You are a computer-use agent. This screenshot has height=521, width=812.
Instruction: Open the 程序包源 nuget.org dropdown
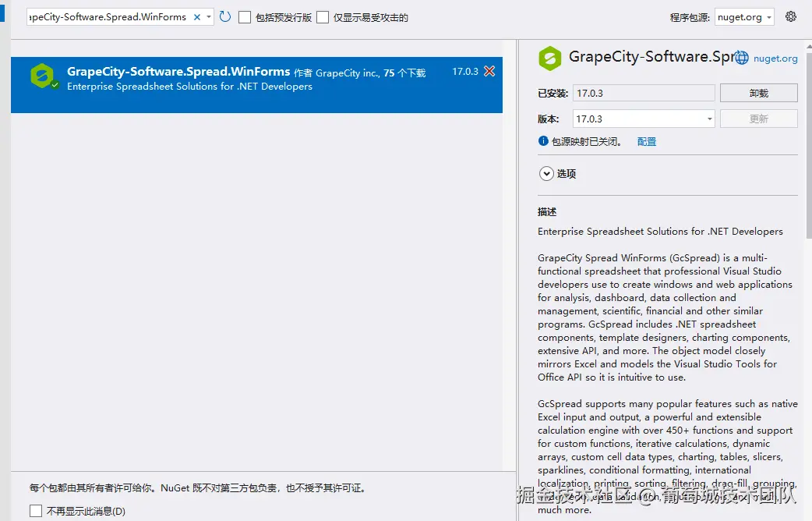[x=744, y=17]
